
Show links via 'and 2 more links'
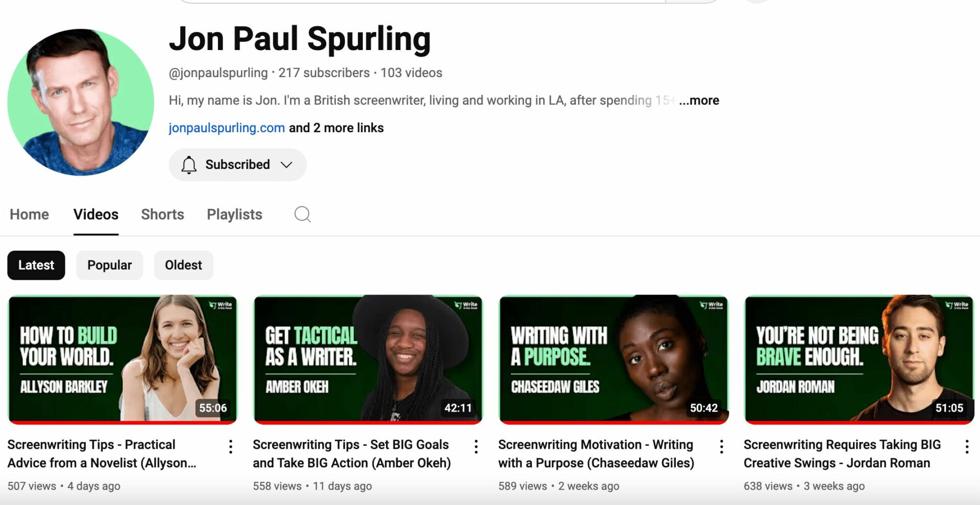[336, 128]
